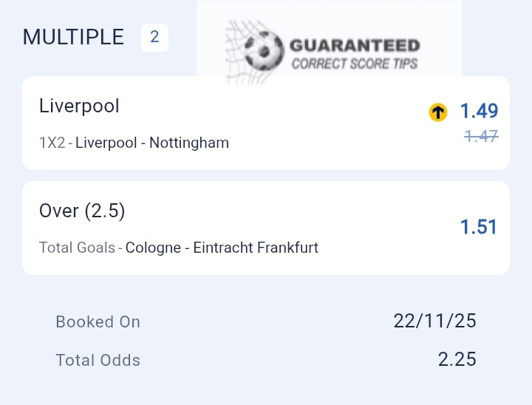The height and width of the screenshot is (405, 532).
Task: Click the 1.51 odds value
Action: [479, 227]
